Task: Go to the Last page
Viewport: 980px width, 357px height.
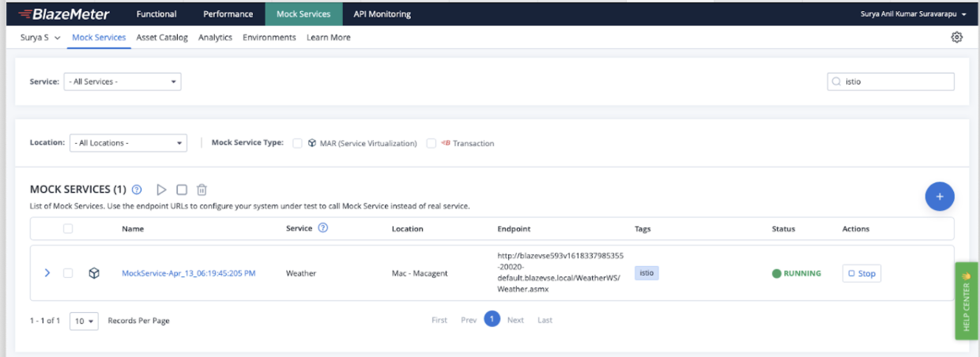Action: click(545, 320)
